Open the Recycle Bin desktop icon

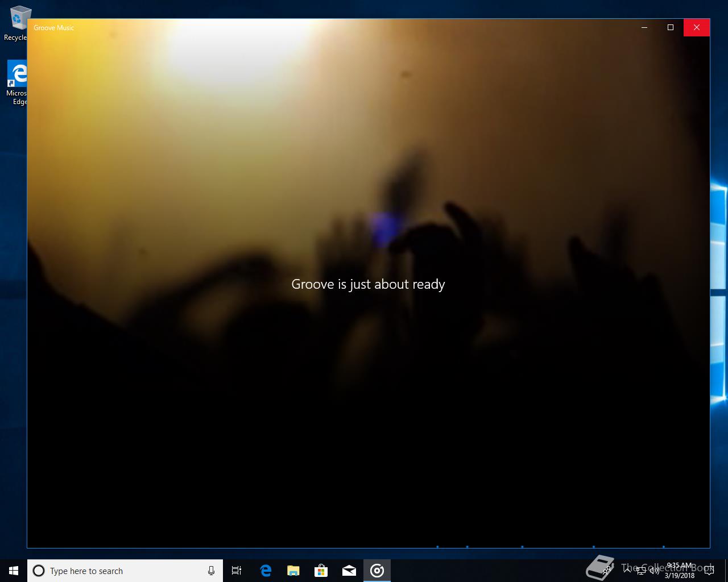click(x=17, y=24)
